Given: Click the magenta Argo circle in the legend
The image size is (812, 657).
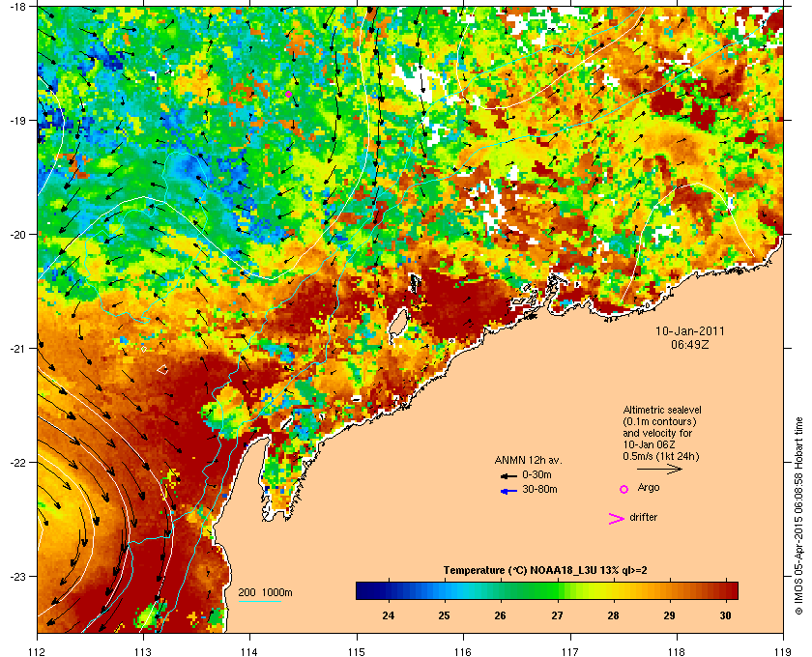Looking at the screenshot, I should click(x=624, y=489).
